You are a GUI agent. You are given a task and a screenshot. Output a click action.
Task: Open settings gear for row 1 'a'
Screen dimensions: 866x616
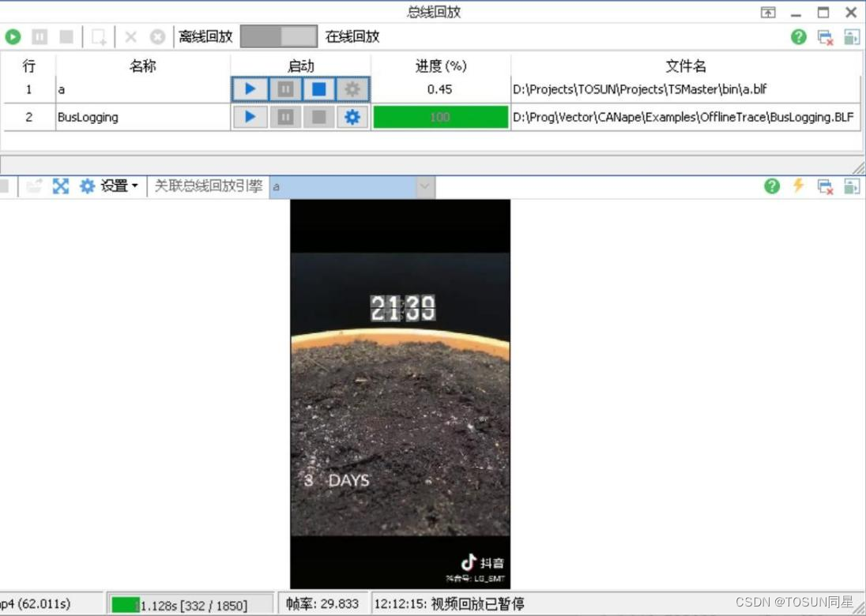pyautogui.click(x=352, y=89)
